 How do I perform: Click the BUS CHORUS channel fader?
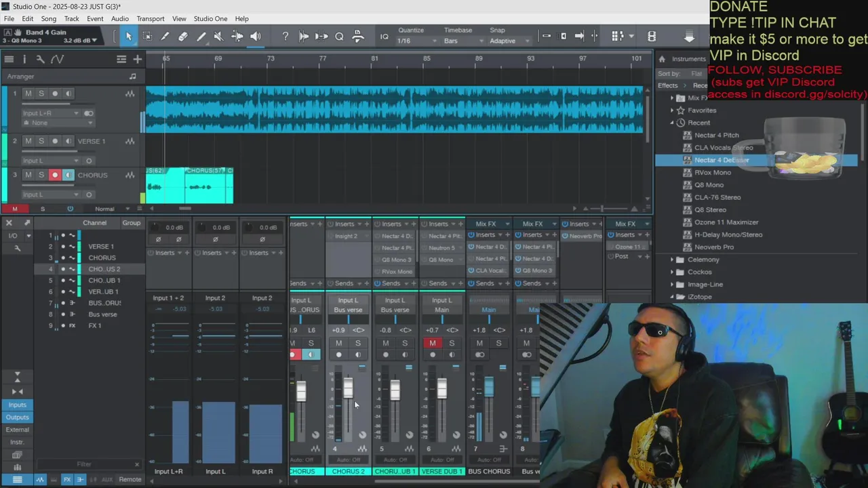(489, 387)
